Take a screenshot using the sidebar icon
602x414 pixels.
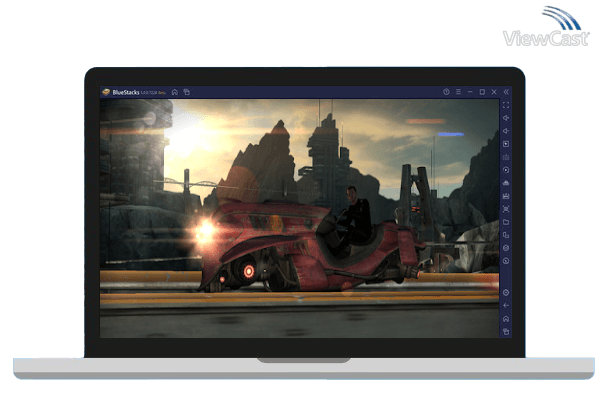click(506, 209)
